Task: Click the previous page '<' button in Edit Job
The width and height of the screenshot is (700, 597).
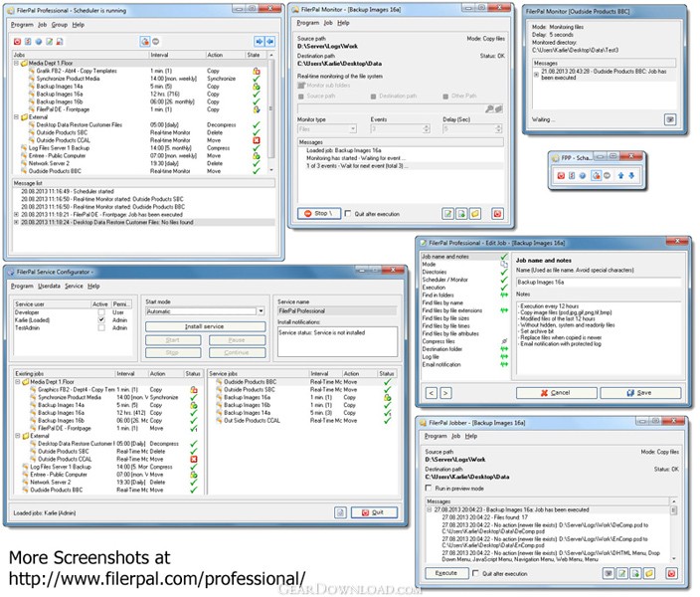Action: pyautogui.click(x=432, y=393)
